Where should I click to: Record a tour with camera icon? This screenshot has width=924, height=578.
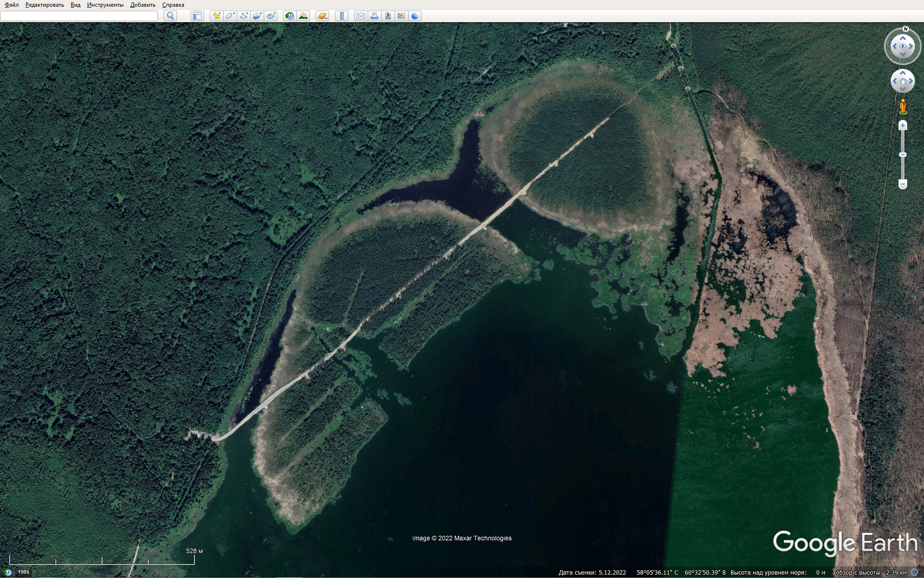pyautogui.click(x=271, y=16)
